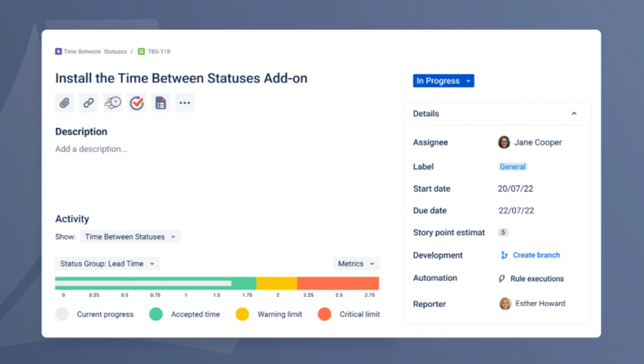Click Jane Cooper's avatar
Viewport: 644px width, 364px height.
[504, 143]
